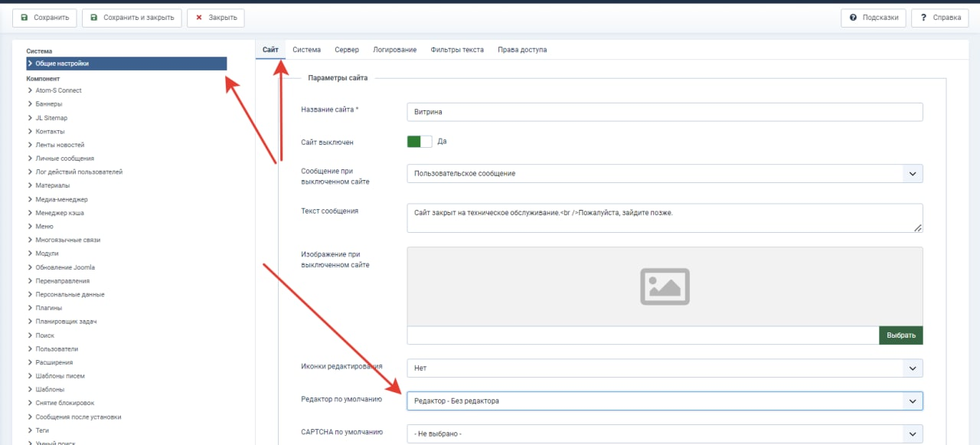Open the Редактор по умолчанию dropdown

point(665,401)
